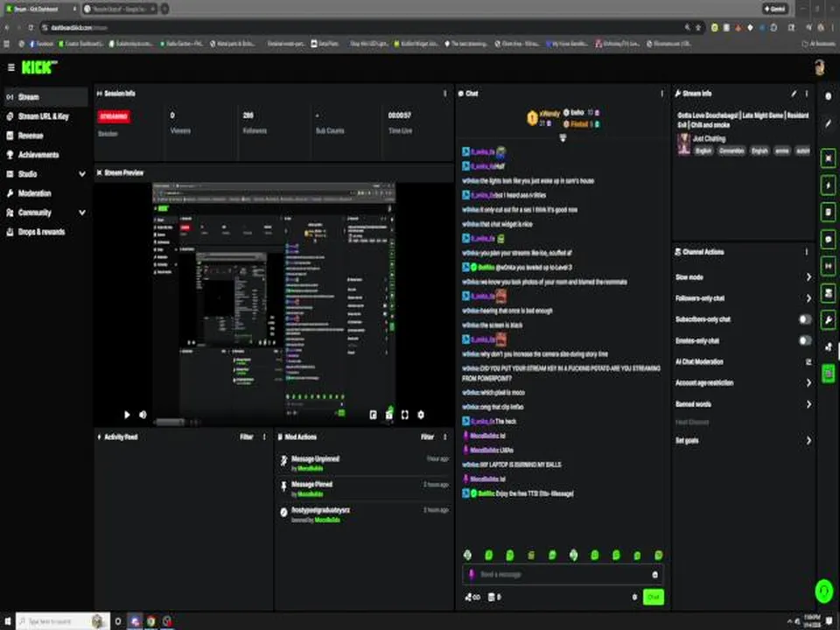The image size is (840, 630).
Task: Click the Just Chatting category
Action: (709, 139)
